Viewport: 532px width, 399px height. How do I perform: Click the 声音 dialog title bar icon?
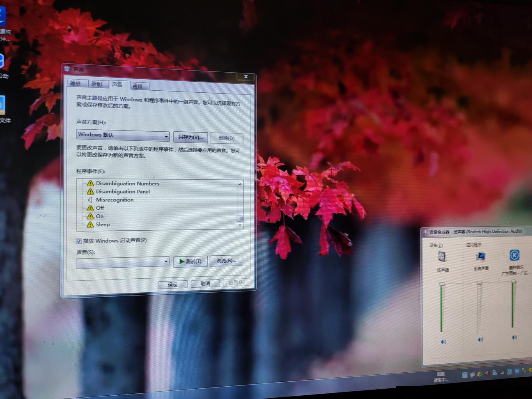(67, 69)
